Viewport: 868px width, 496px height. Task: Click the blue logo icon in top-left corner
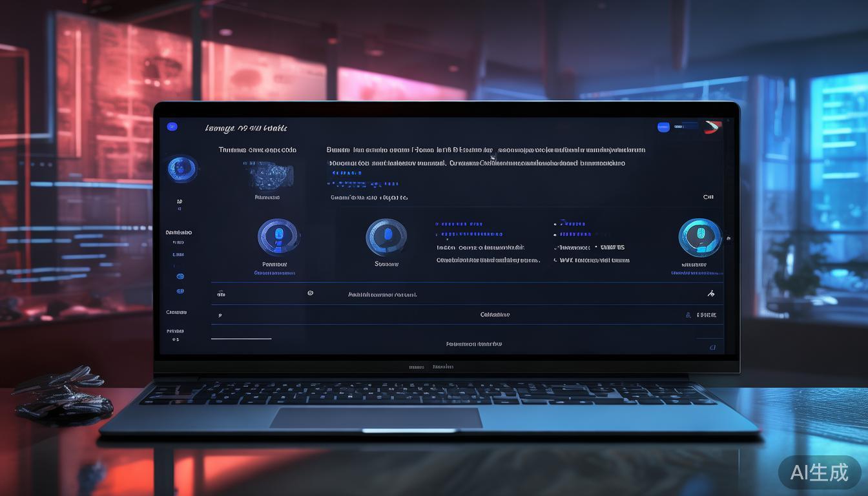click(172, 127)
